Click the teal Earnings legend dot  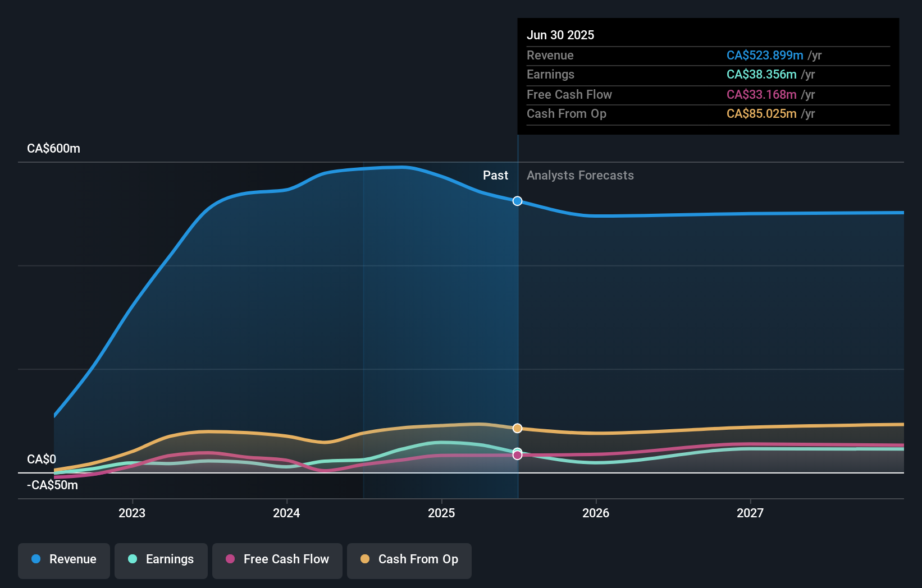(x=133, y=559)
